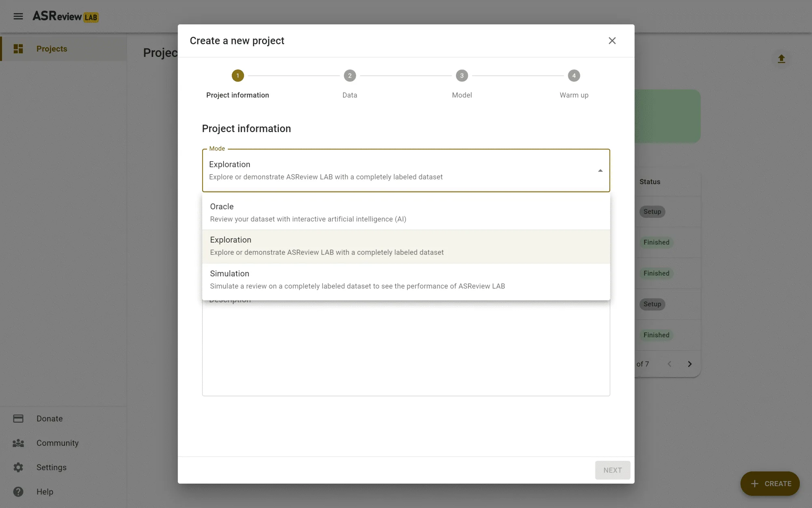Open the hamburger navigation menu
The height and width of the screenshot is (508, 812).
tap(18, 16)
